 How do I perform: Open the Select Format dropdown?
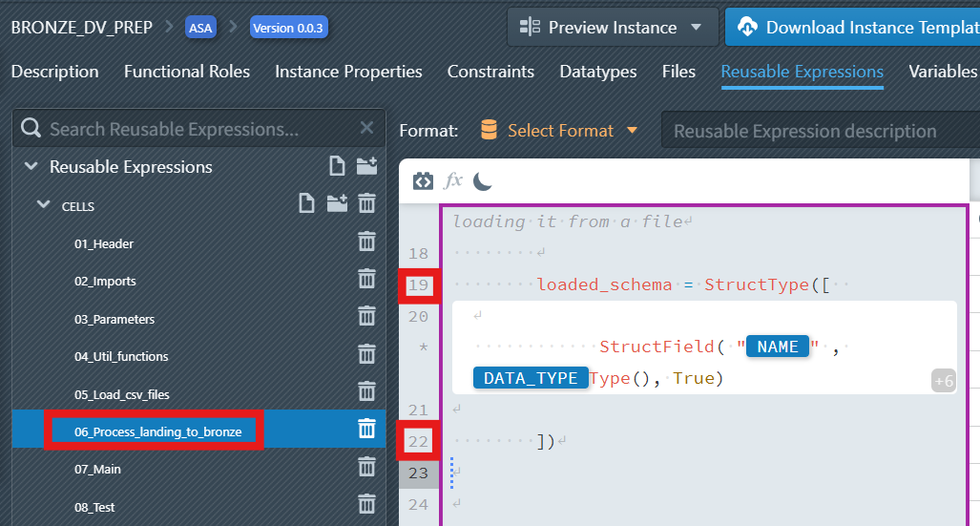[x=559, y=131]
